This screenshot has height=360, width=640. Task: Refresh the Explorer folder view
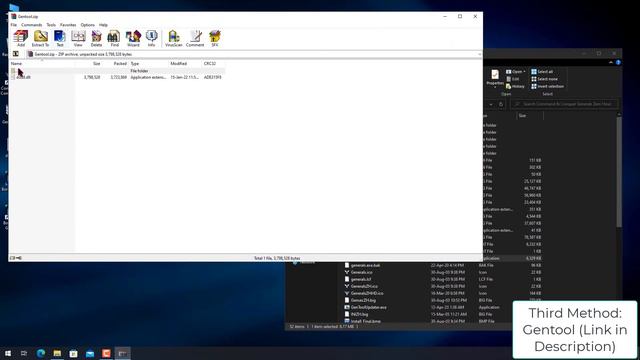pyautogui.click(x=501, y=104)
